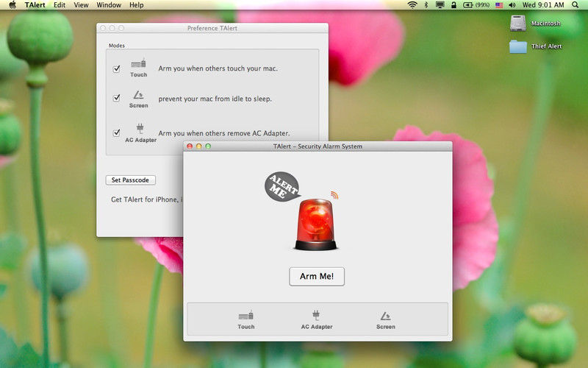
Task: Open the Apple menu
Action: click(x=12, y=5)
